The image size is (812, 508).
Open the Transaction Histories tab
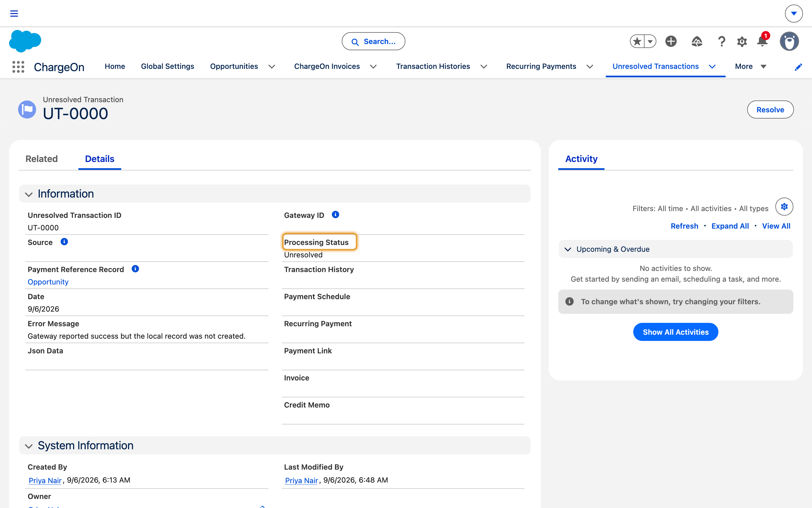coord(433,67)
